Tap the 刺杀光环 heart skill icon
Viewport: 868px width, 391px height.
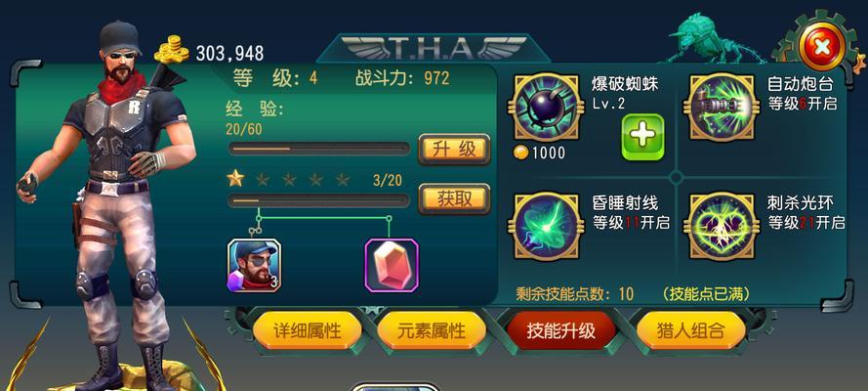point(722,226)
